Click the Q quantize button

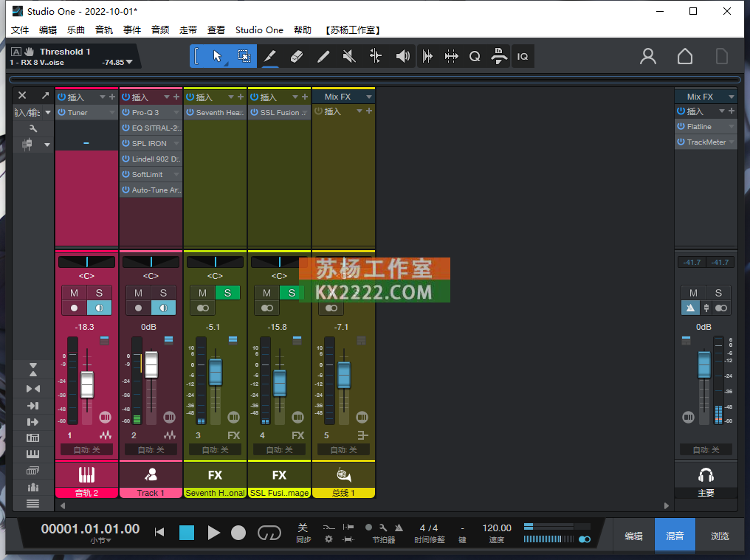coord(475,56)
